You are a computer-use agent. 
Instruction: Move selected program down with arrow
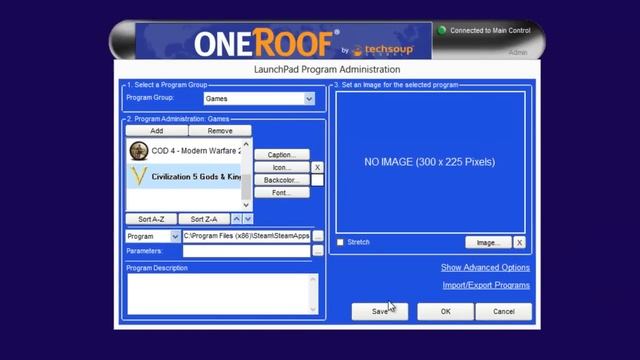click(x=248, y=219)
